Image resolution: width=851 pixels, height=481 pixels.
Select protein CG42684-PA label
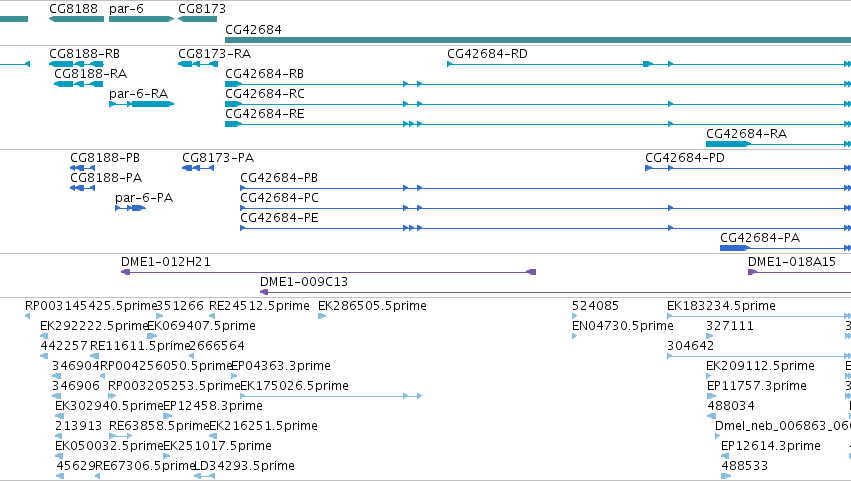pos(760,237)
